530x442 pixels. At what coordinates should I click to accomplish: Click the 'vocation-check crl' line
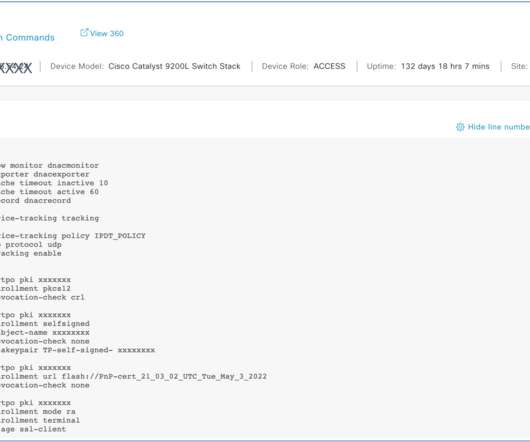click(x=42, y=297)
